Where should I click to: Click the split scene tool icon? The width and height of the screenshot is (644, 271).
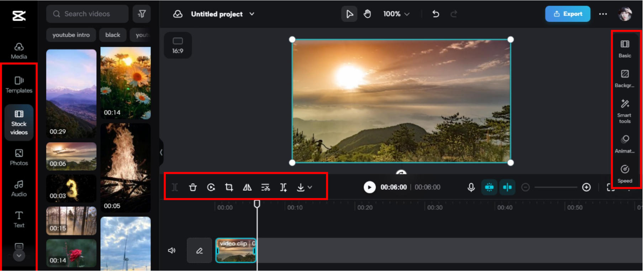pyautogui.click(x=284, y=187)
